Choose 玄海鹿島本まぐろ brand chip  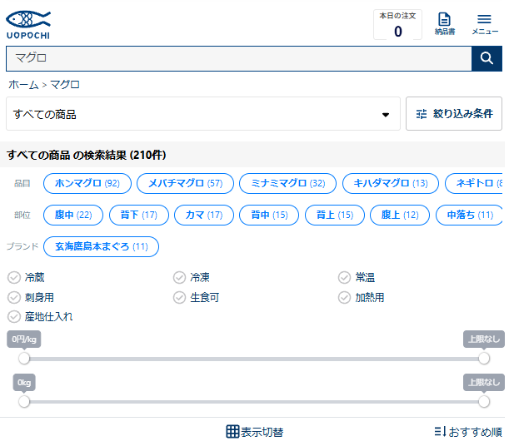click(101, 247)
